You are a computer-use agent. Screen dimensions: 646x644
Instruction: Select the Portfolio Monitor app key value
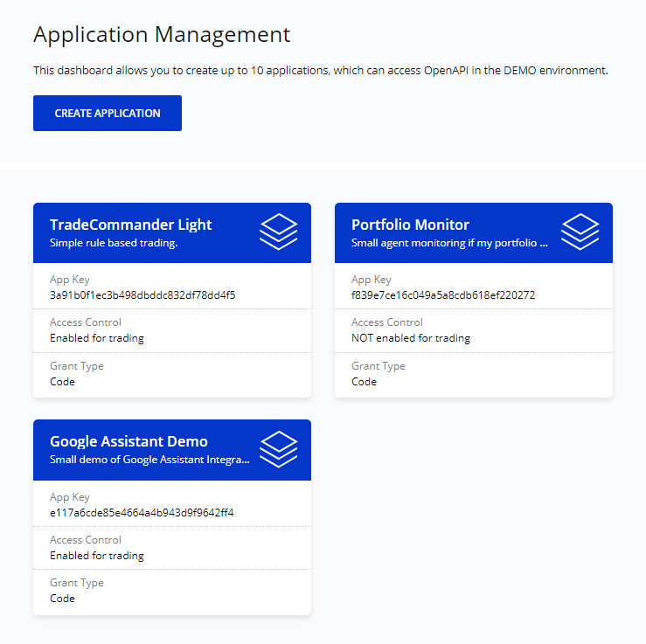(443, 295)
